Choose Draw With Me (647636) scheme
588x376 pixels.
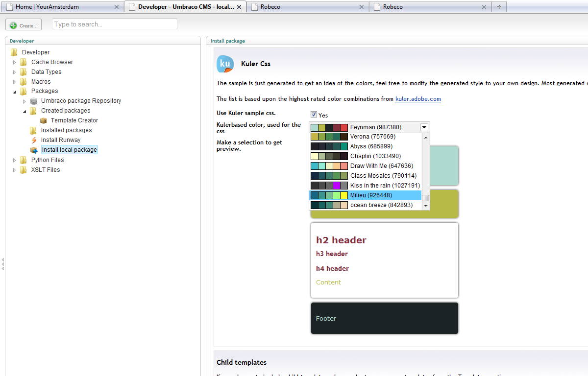(x=366, y=166)
